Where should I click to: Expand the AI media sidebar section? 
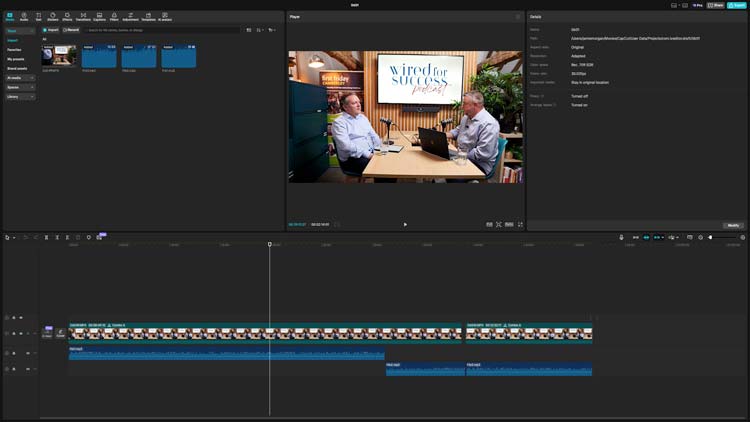(x=20, y=77)
